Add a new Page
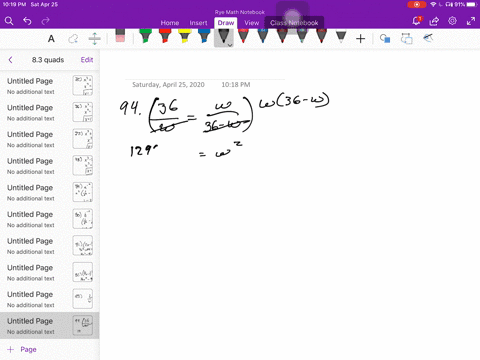 [22, 349]
